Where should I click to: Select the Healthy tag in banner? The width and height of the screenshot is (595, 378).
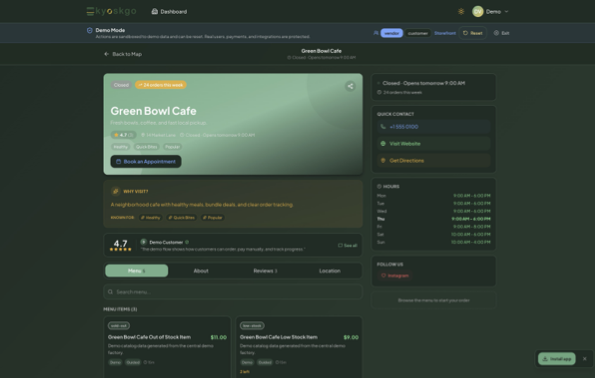coord(121,147)
